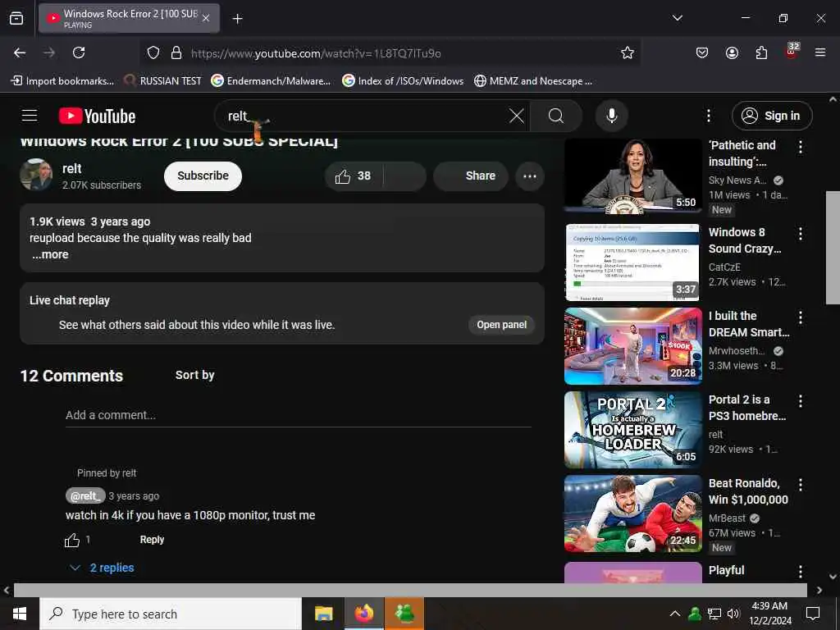The width and height of the screenshot is (840, 630).
Task: Bookmark this page with the star
Action: point(628,52)
